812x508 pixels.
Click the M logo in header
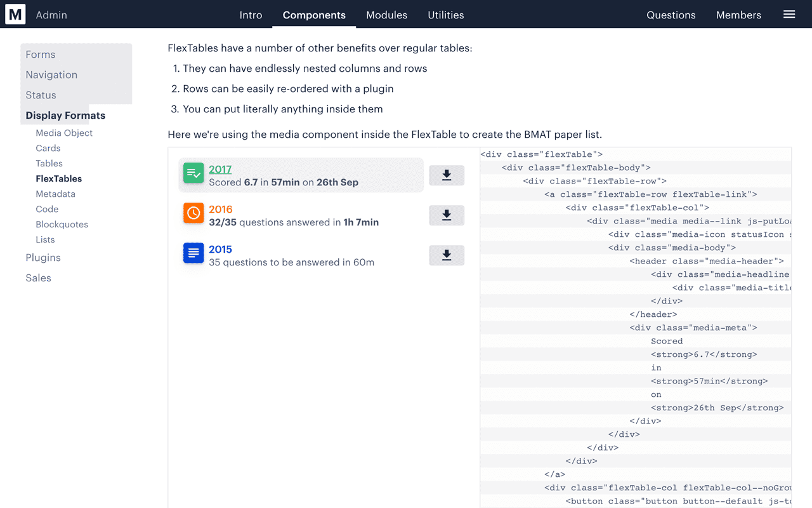[x=15, y=14]
